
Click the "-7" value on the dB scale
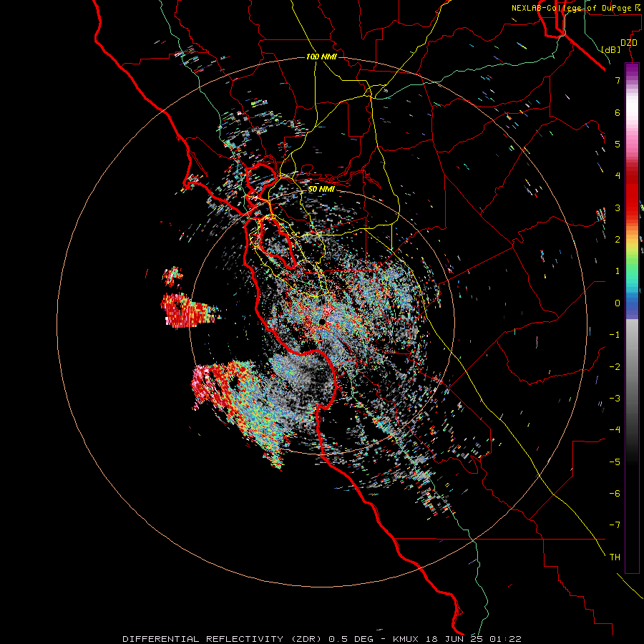coord(615,525)
